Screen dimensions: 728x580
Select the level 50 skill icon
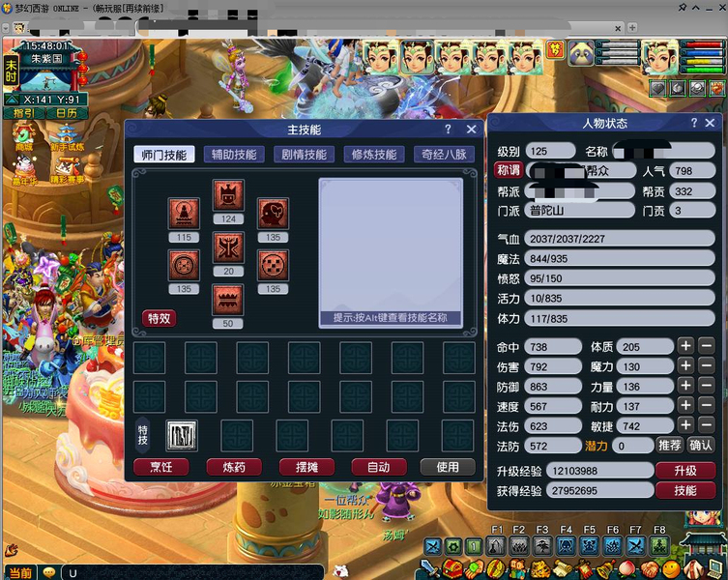click(228, 300)
